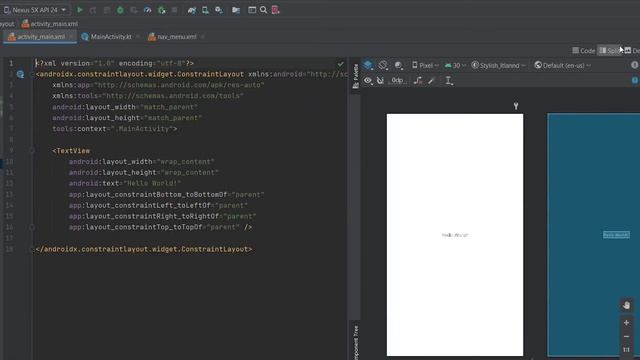This screenshot has width=640, height=360.
Task: Close the activity_main.xml tab
Action: point(71,37)
